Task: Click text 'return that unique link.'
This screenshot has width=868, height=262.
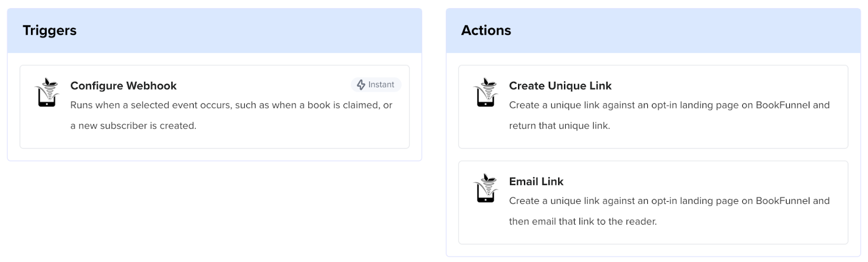Action: 559,126
